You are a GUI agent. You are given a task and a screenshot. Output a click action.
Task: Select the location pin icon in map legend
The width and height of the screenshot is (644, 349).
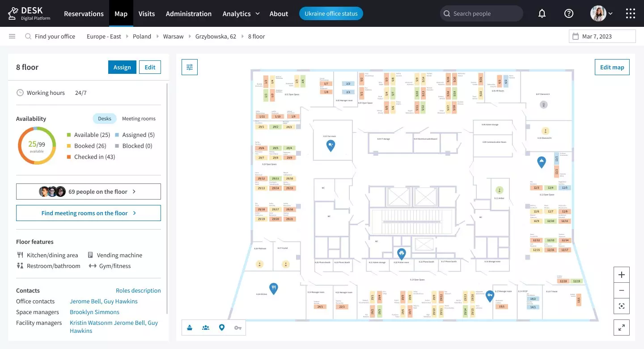(x=221, y=328)
